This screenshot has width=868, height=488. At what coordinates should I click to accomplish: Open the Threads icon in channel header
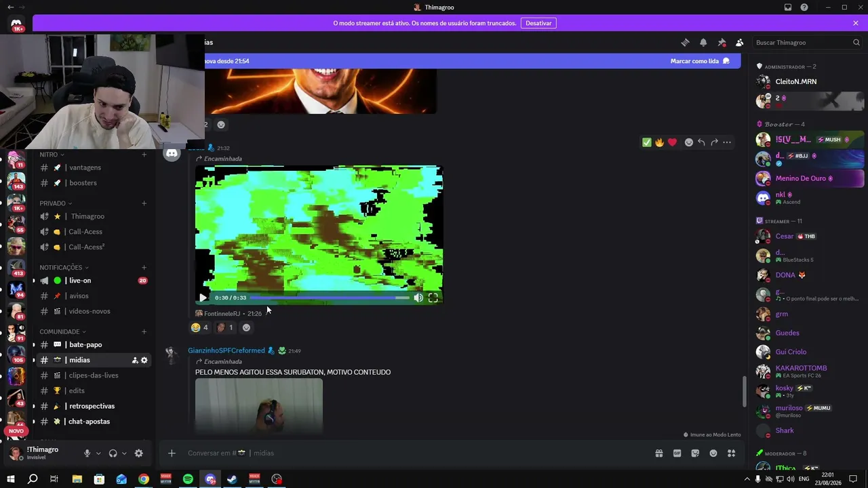pyautogui.click(x=685, y=42)
